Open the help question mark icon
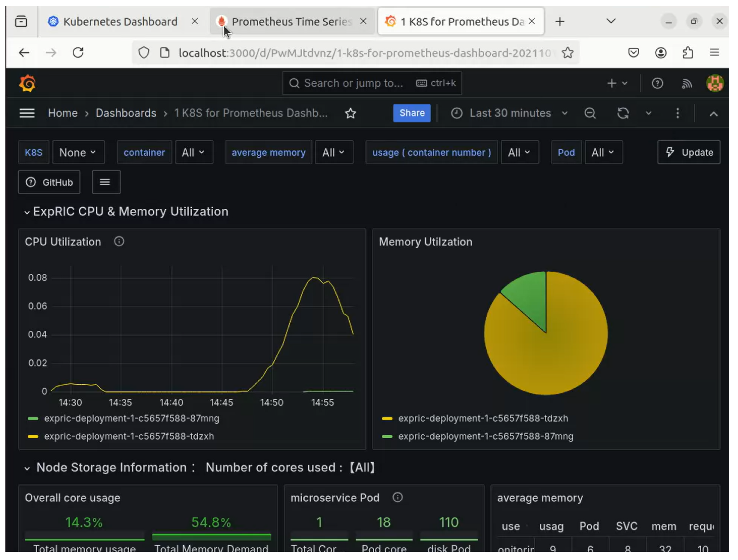The height and width of the screenshot is (560, 738). (657, 83)
